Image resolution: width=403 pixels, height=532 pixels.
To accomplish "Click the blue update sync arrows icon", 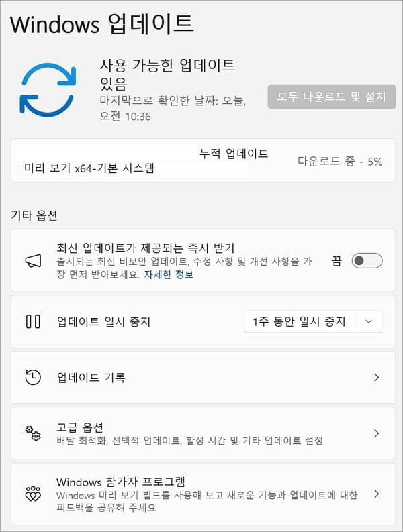I will [48, 90].
